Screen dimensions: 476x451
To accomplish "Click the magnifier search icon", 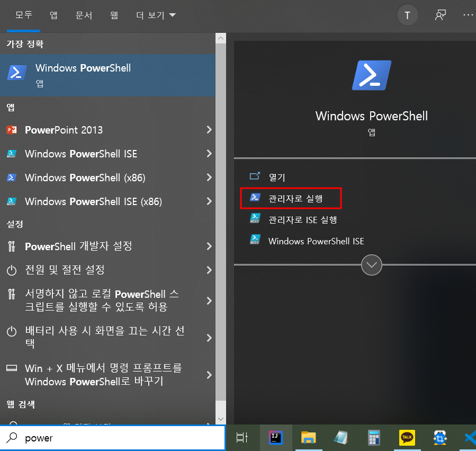I will (x=12, y=438).
